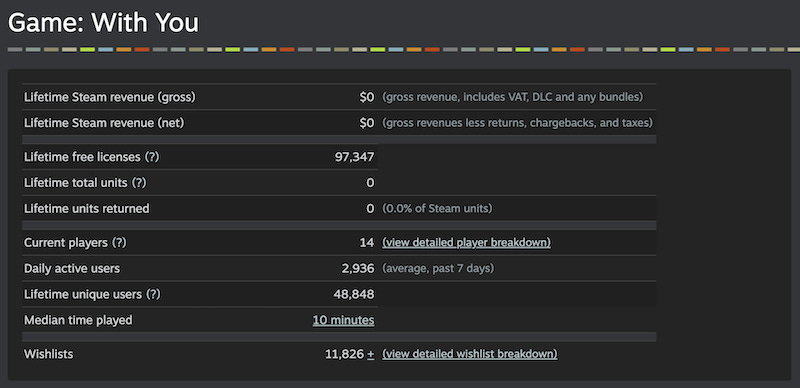Select the Game: With You heading
The image size is (800, 388).
(104, 23)
